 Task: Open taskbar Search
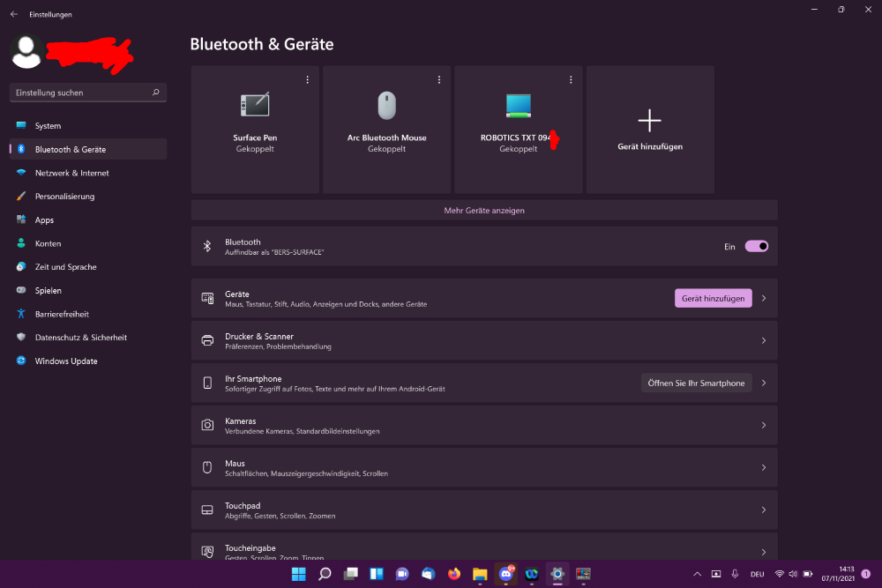325,574
